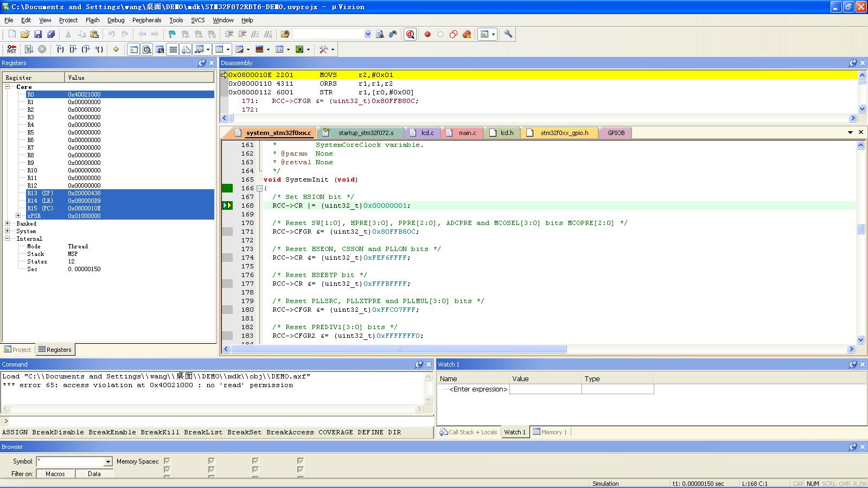868x488 pixels.
Task: Open the stm32f0xx_gpio.h tab
Action: pyautogui.click(x=559, y=133)
